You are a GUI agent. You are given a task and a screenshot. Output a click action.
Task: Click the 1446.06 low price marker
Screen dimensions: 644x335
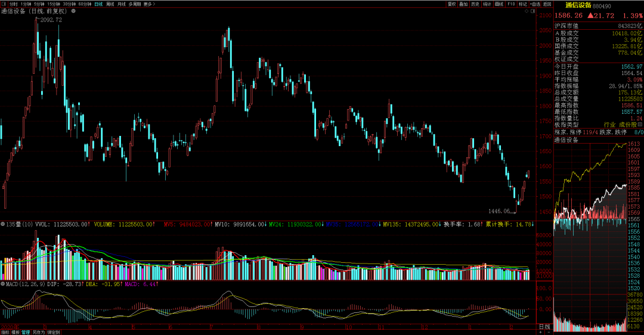pos(499,211)
